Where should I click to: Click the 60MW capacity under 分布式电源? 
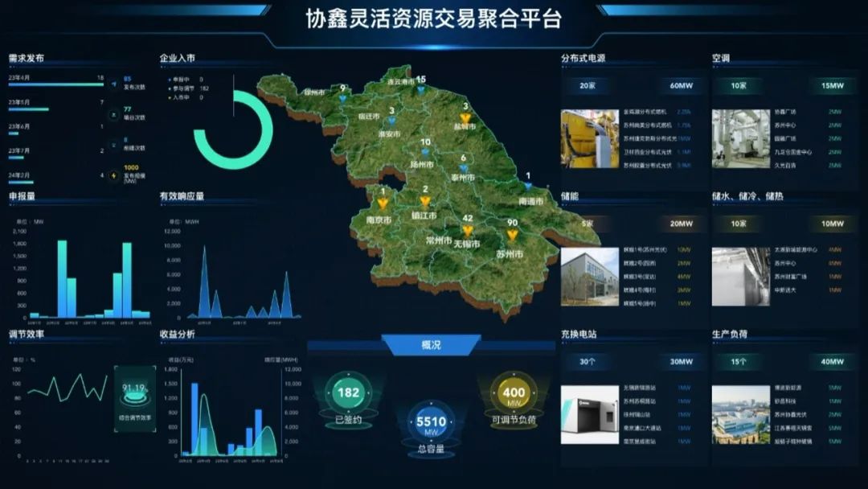682,86
